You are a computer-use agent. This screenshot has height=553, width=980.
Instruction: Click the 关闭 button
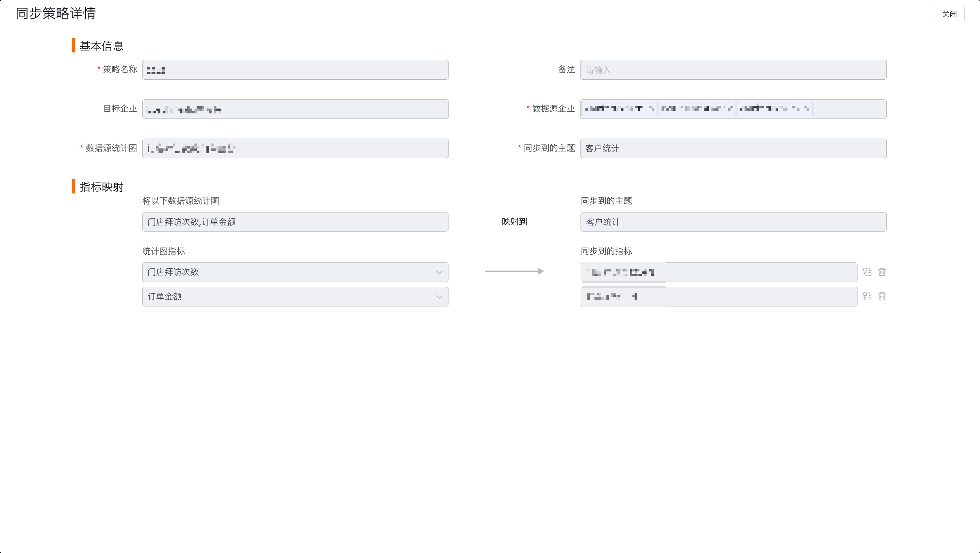pyautogui.click(x=949, y=14)
